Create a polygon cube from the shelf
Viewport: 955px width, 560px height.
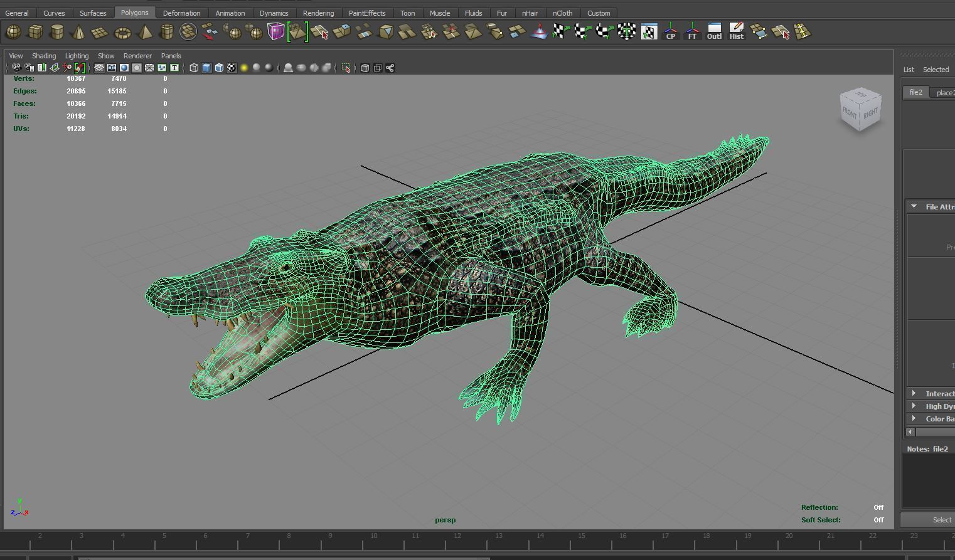tap(35, 31)
